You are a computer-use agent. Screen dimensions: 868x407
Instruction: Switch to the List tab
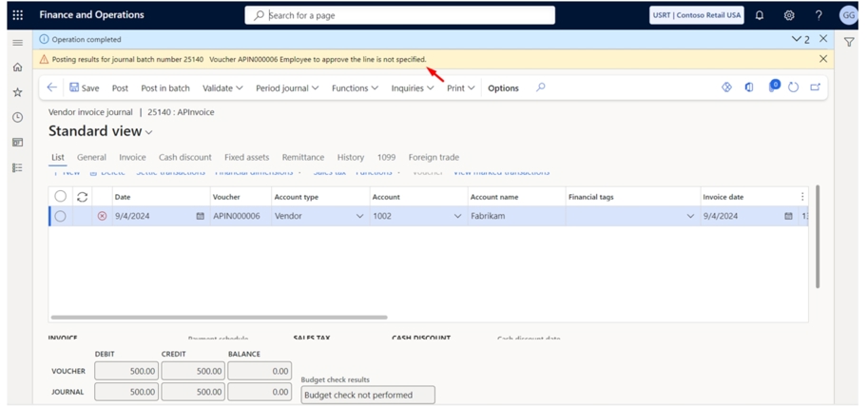point(58,157)
